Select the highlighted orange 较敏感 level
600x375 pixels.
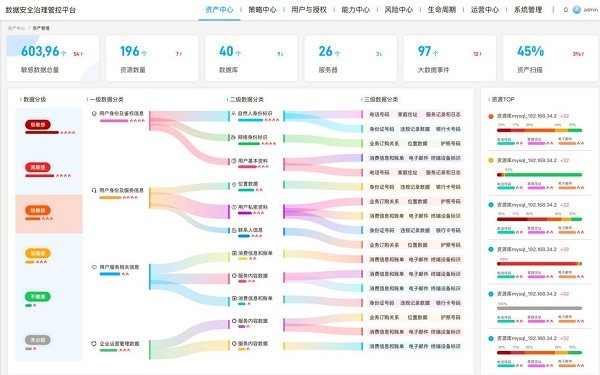pos(49,214)
